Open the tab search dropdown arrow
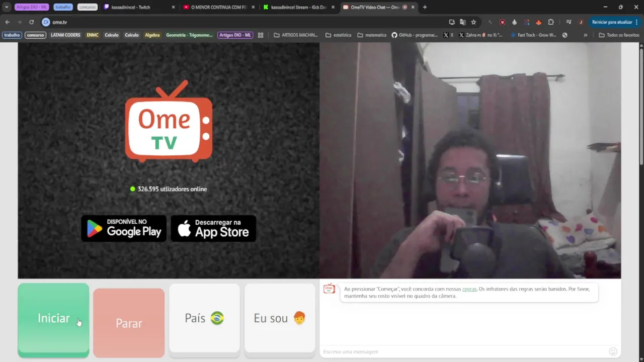 (7, 7)
